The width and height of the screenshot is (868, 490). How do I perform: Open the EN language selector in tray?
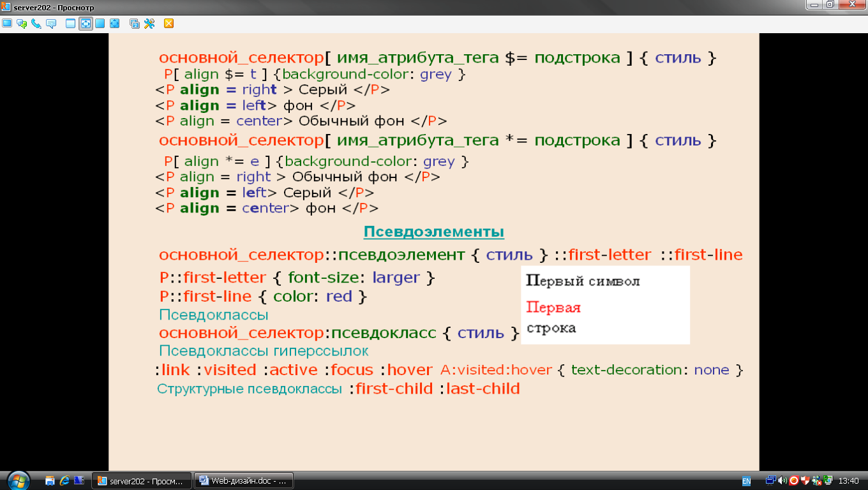(x=746, y=480)
